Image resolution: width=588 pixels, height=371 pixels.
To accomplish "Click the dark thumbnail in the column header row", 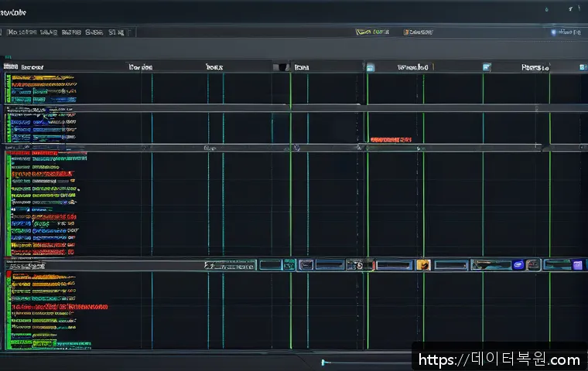I will tap(282, 67).
